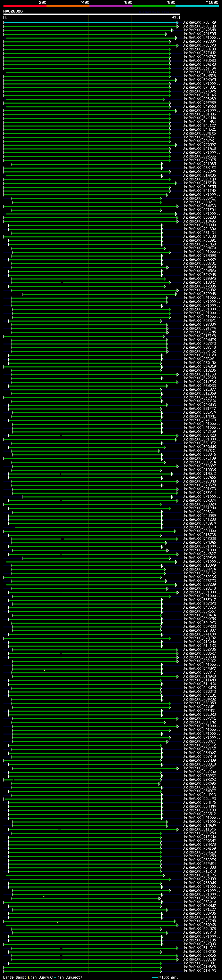Select label UniRef100_B8EAJ7
This screenshot has height=980, width=222.
coord(199,600)
